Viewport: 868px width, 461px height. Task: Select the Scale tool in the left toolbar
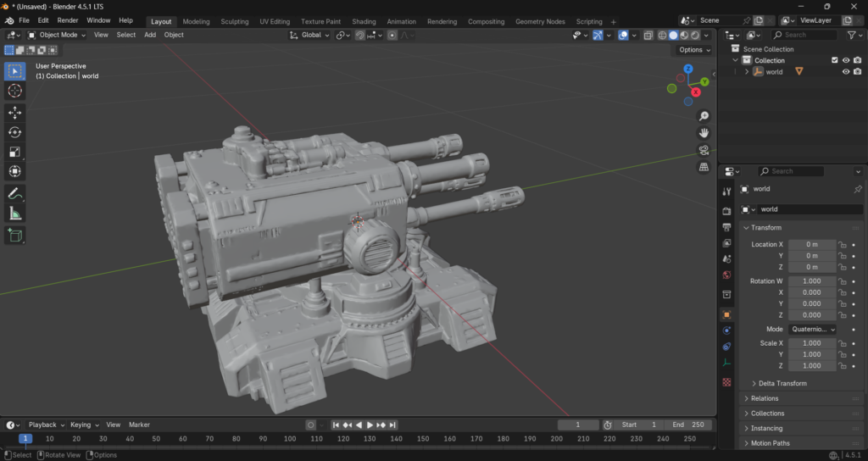[x=15, y=152]
